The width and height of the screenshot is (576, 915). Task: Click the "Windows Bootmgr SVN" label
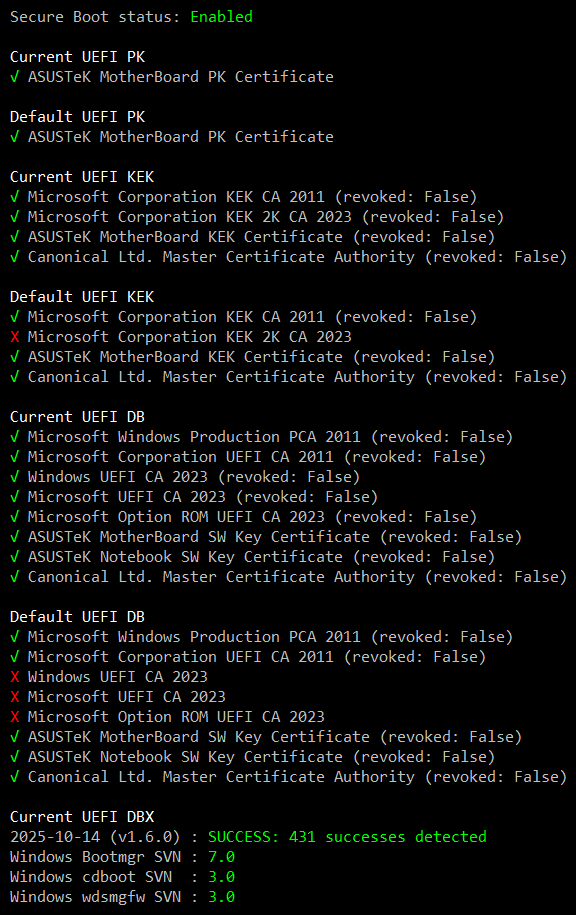95,857
